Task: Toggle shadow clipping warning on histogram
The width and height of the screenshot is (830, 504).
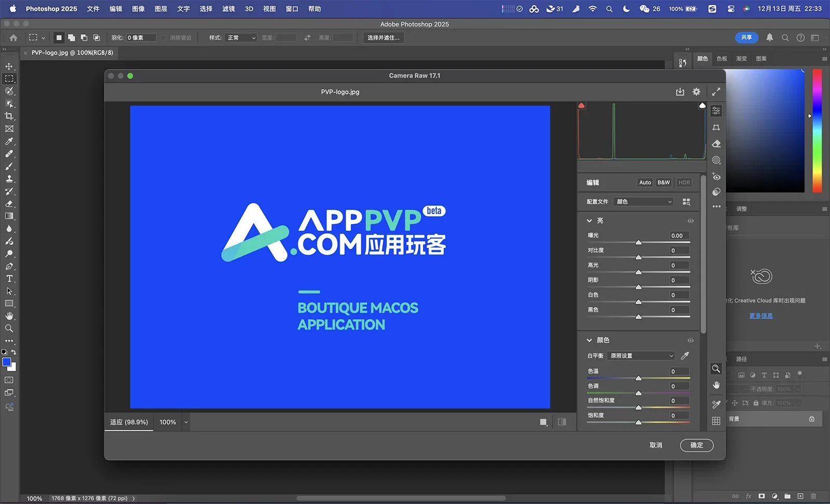Action: point(582,105)
